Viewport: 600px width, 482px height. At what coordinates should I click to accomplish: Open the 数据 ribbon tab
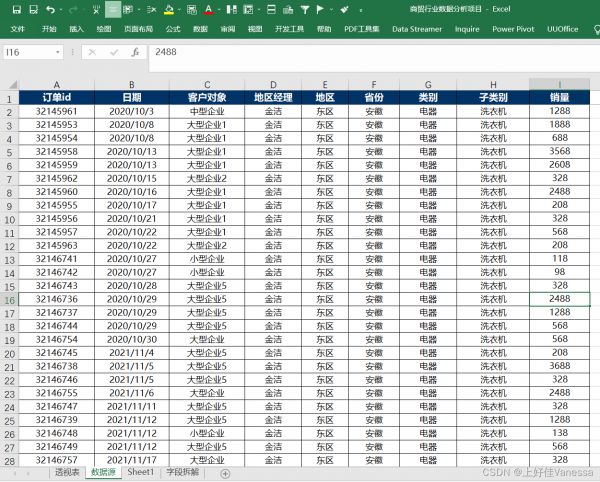point(200,29)
